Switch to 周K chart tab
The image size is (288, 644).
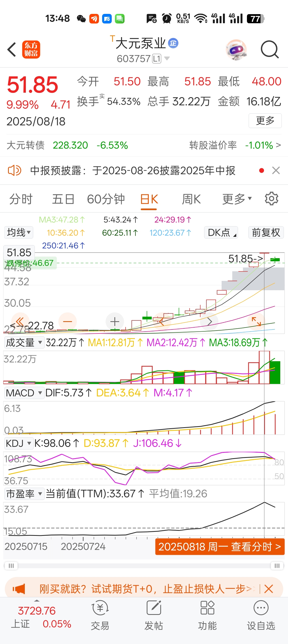(x=191, y=199)
